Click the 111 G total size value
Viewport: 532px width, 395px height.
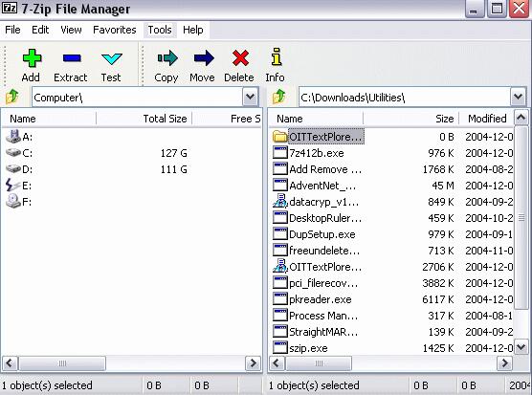point(174,169)
